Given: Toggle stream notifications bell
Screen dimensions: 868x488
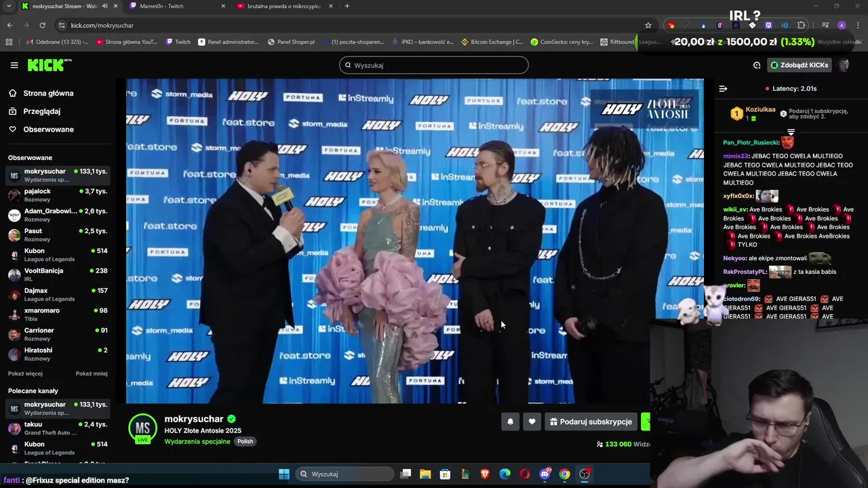Looking at the screenshot, I should (x=510, y=422).
